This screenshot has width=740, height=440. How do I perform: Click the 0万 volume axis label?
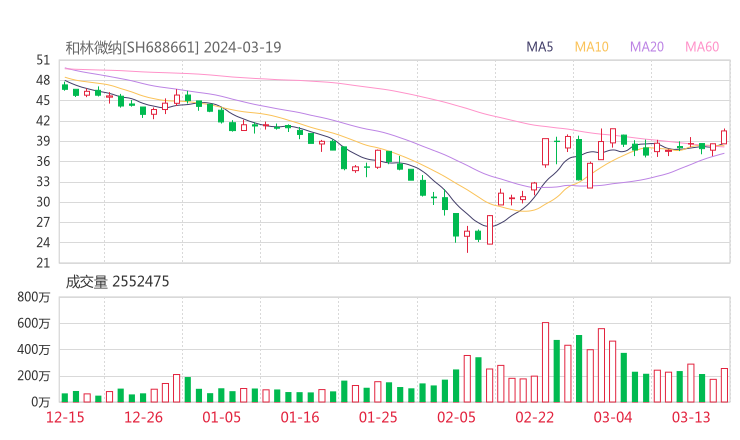pyautogui.click(x=41, y=402)
